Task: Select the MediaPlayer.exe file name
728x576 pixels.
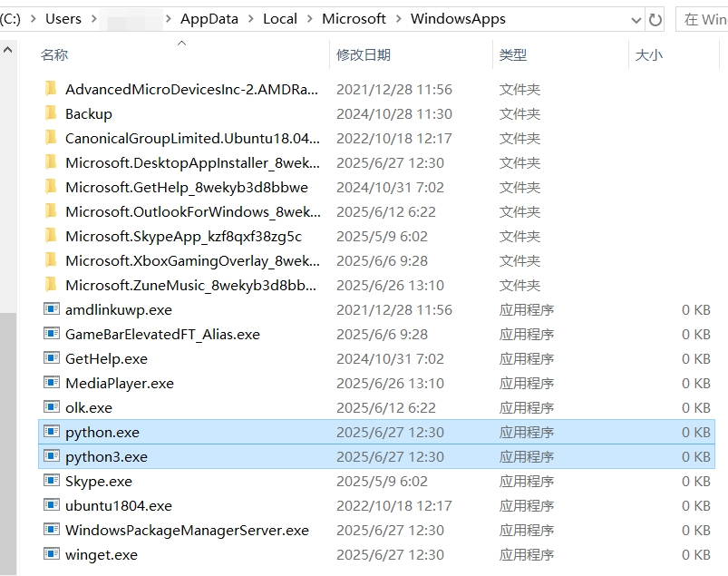Action: pos(120,384)
